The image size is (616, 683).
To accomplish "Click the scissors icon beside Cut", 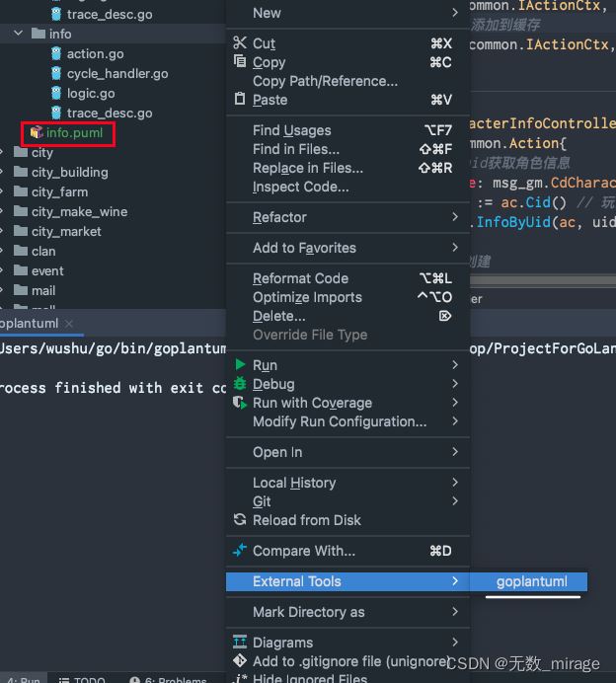I will [240, 43].
